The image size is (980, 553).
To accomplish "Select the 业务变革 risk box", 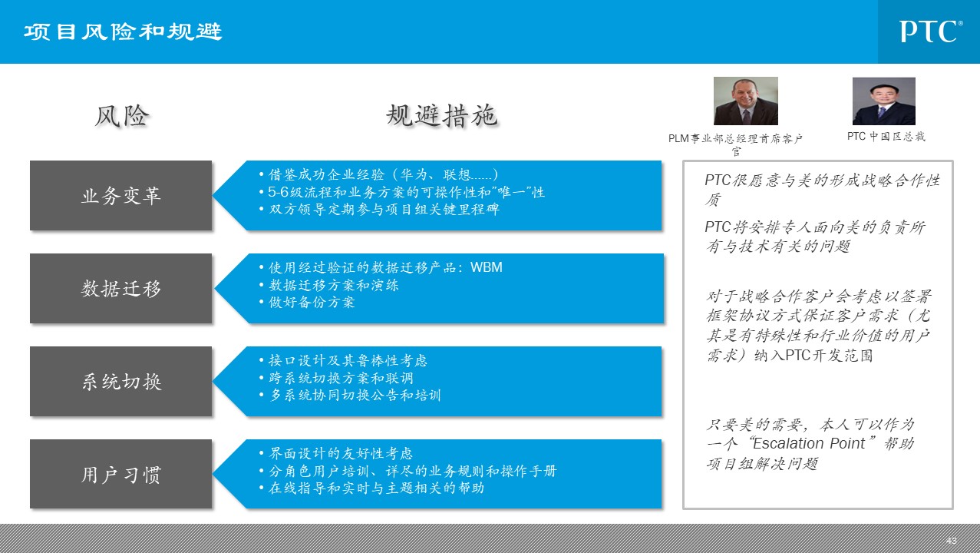I will (121, 195).
